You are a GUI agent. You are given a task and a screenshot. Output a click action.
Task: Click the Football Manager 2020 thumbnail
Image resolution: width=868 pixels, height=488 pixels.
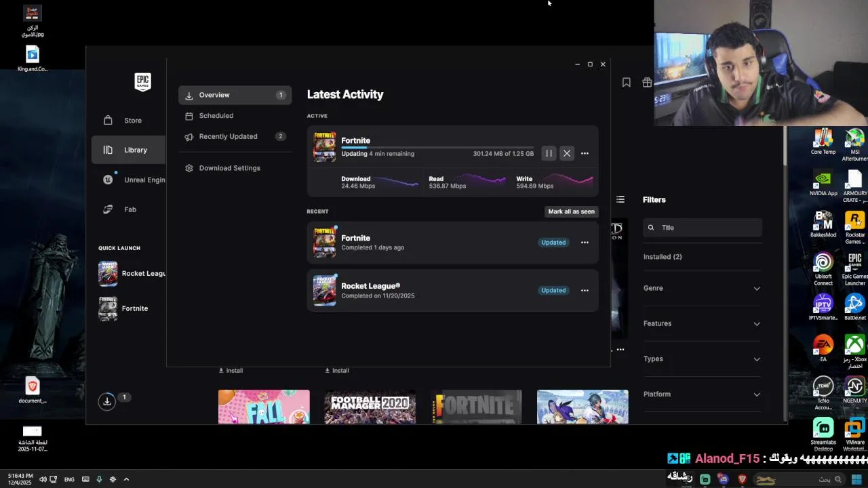tap(370, 407)
